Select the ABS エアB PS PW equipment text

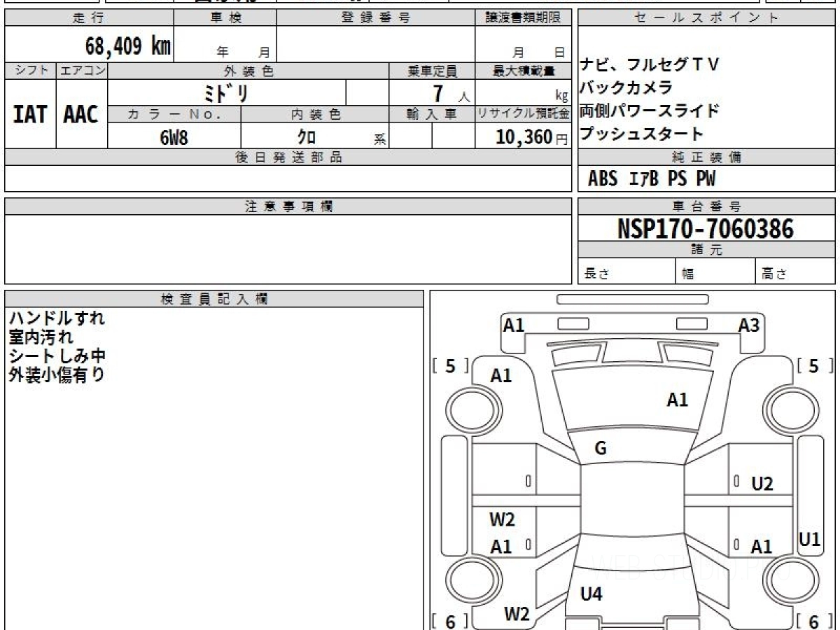(652, 179)
